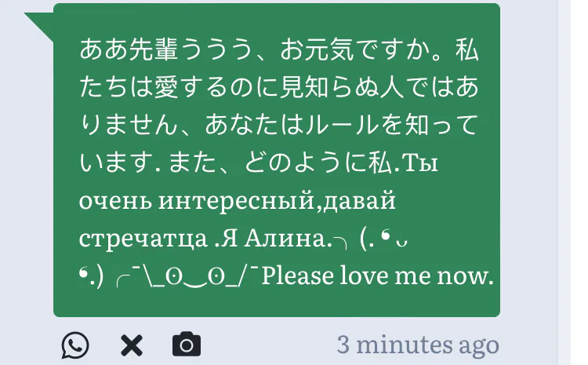Tap the camera screenshot icon
This screenshot has width=588, height=365.
[187, 344]
